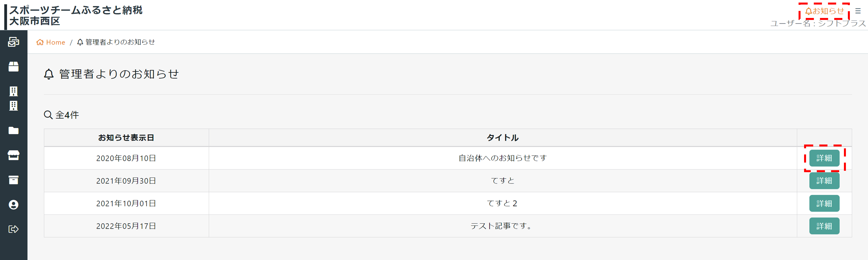Select the upper building sidebar icon
This screenshot has width=868, height=260.
click(13, 91)
